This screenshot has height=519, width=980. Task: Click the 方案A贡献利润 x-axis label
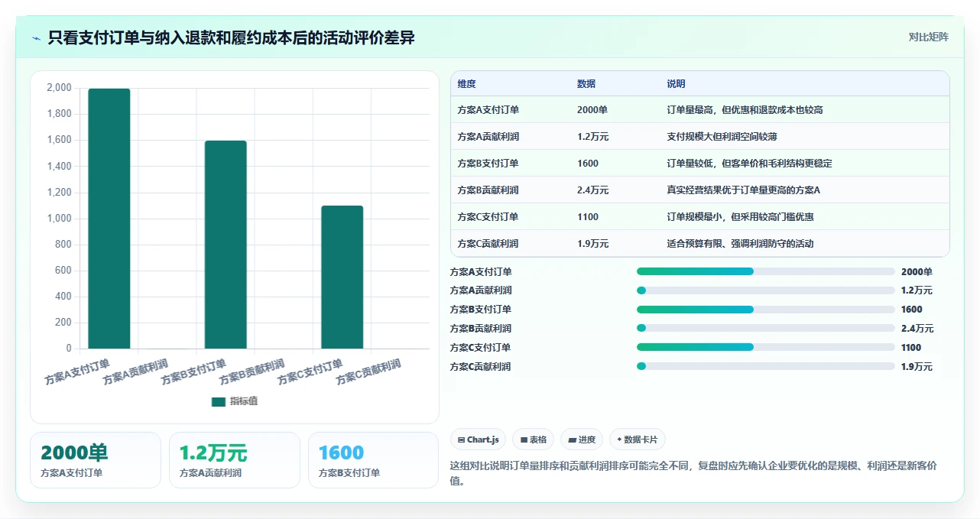point(136,371)
